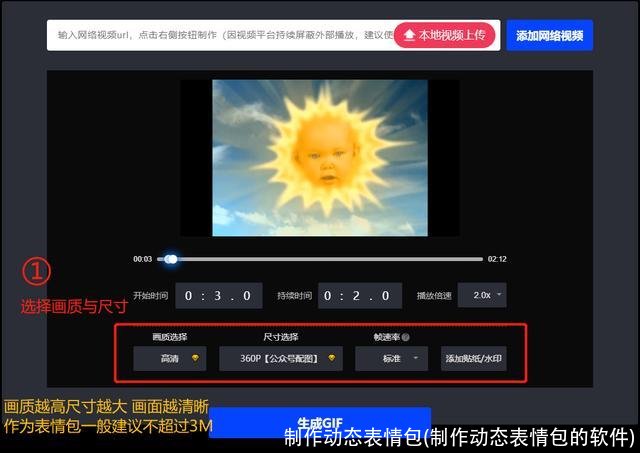Click the 02:12 total time label
640x453 pixels.
pos(497,259)
